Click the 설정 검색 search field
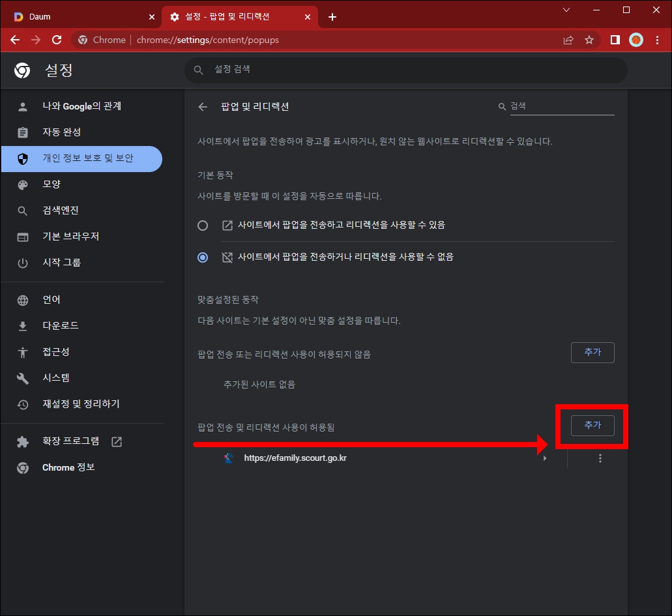The image size is (672, 616). (x=405, y=70)
